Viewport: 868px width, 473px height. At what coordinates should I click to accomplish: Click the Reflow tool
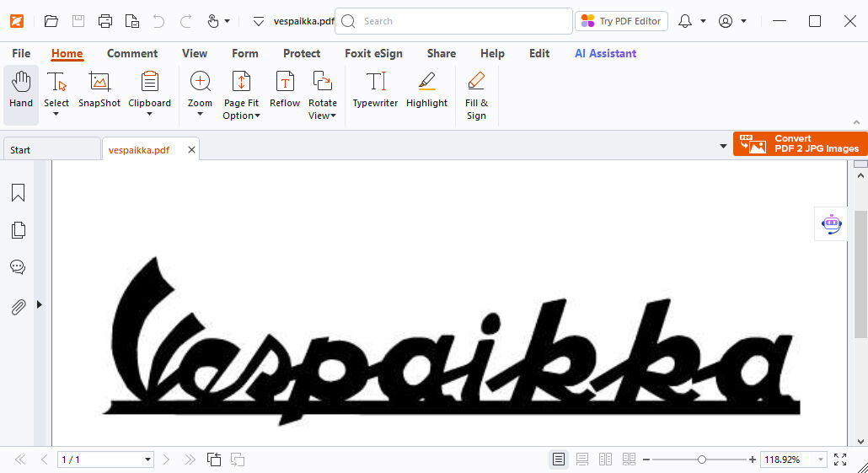285,89
